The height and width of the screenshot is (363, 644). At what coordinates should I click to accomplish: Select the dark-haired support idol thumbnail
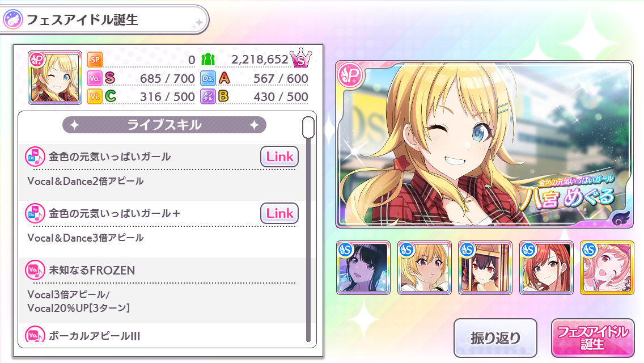pyautogui.click(x=363, y=268)
